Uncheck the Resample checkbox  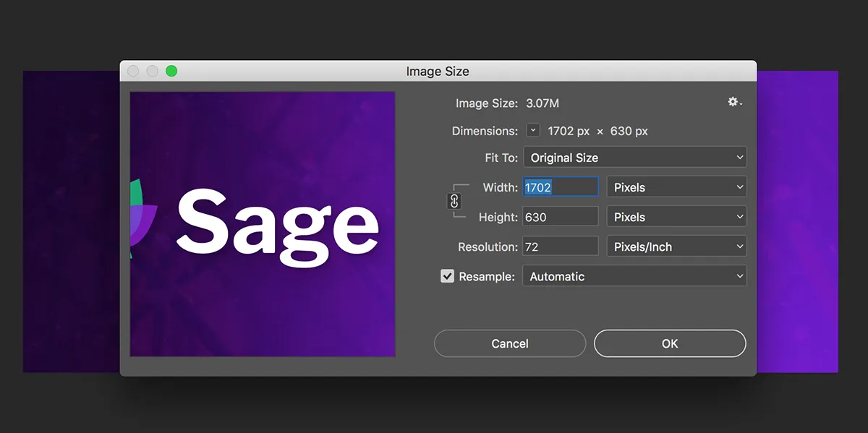coord(448,276)
